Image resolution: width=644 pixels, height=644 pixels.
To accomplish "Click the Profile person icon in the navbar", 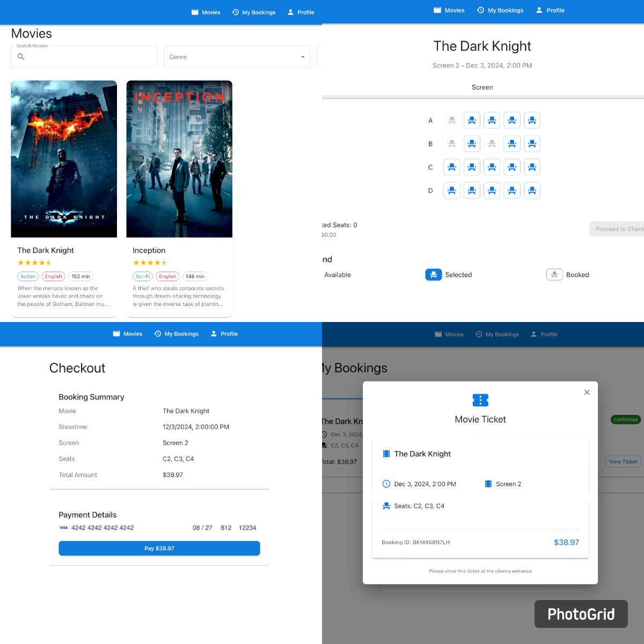I will click(289, 12).
